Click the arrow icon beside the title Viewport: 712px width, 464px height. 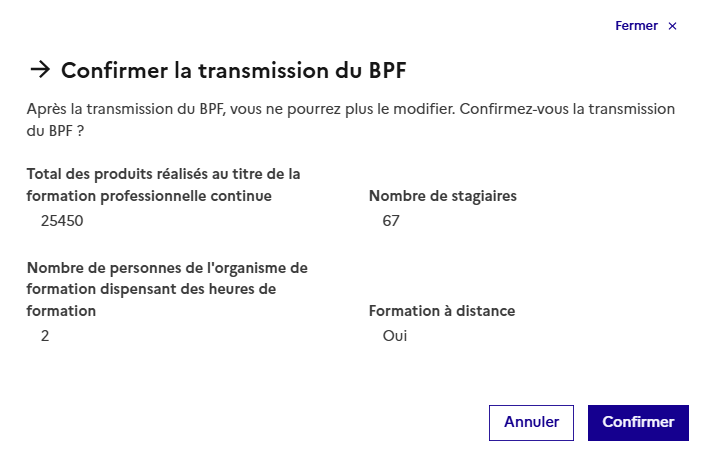click(x=40, y=69)
